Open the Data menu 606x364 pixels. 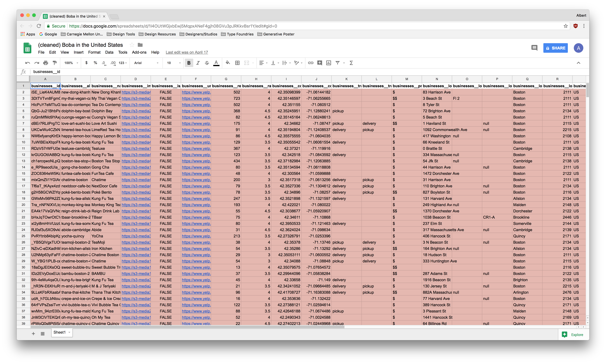pos(109,52)
